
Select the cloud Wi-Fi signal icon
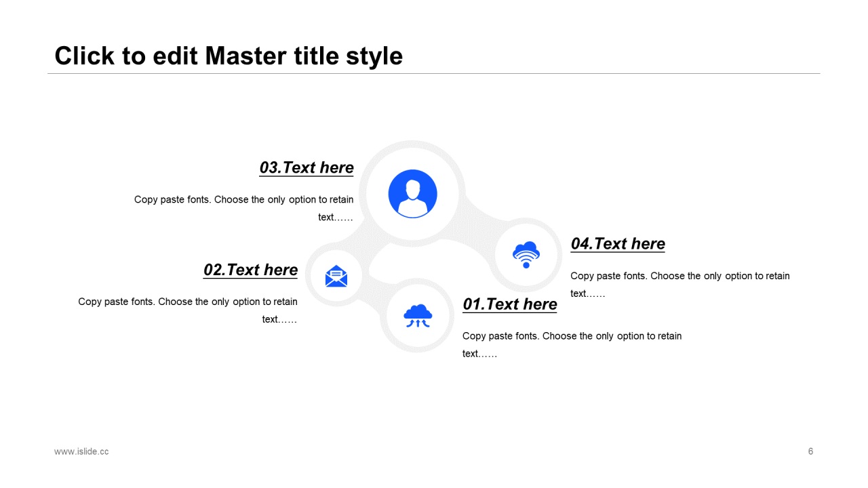[x=526, y=254]
